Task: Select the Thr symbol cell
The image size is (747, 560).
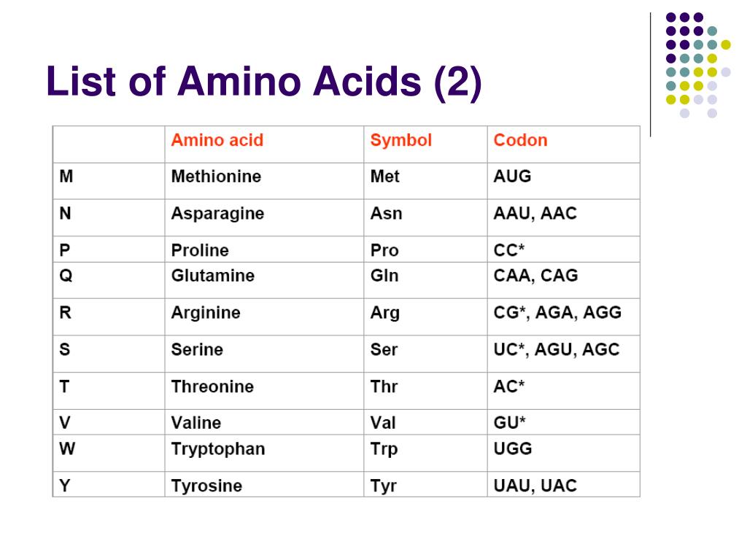Action: pos(425,391)
